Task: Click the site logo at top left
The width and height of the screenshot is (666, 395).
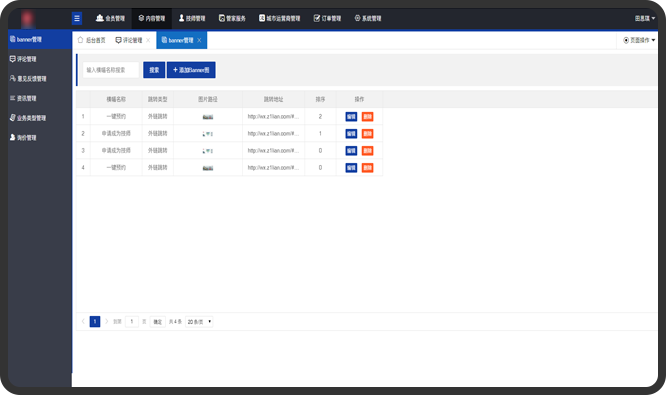Action: [28, 19]
